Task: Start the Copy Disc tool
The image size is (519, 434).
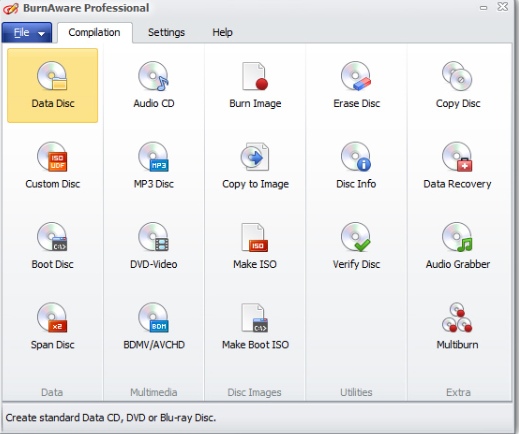Action: click(458, 86)
